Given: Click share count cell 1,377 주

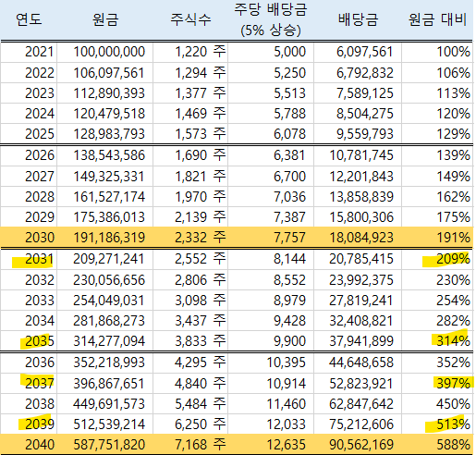Looking at the screenshot, I should (x=201, y=93).
